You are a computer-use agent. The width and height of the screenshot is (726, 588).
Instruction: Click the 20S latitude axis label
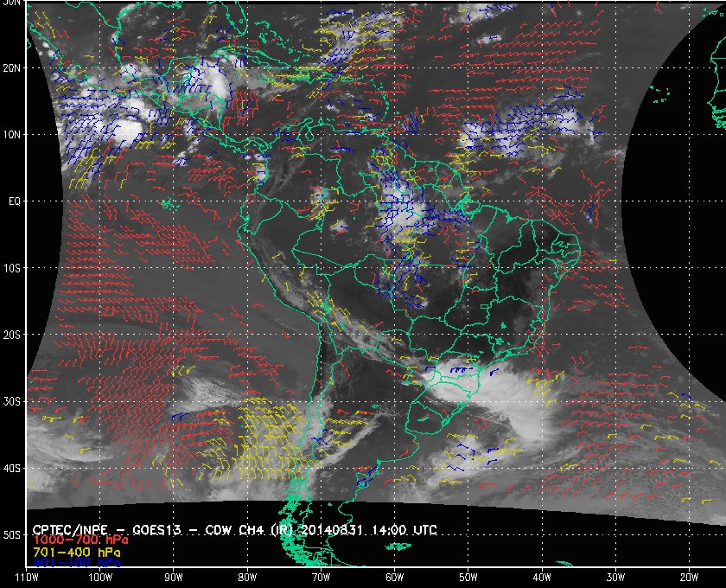click(12, 335)
